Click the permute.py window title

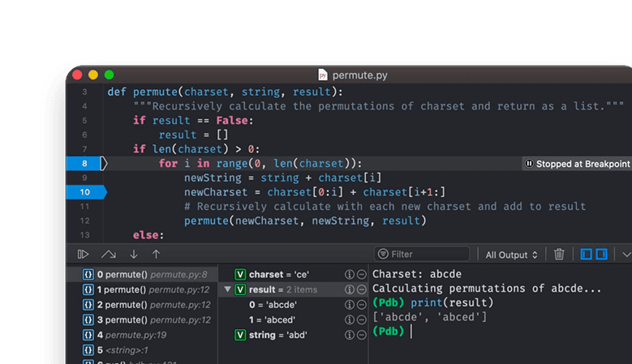click(359, 75)
